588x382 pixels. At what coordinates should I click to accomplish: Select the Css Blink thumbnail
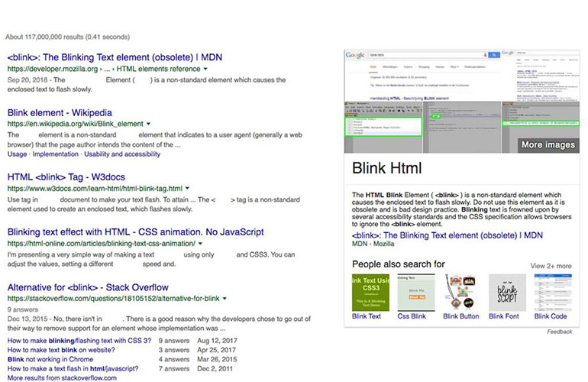(x=416, y=293)
